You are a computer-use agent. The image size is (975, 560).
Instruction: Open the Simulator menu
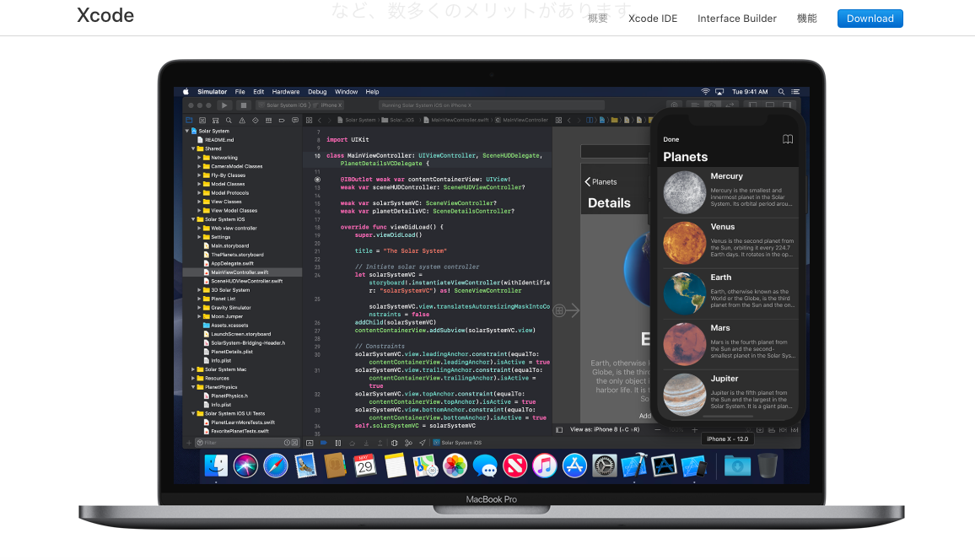212,92
